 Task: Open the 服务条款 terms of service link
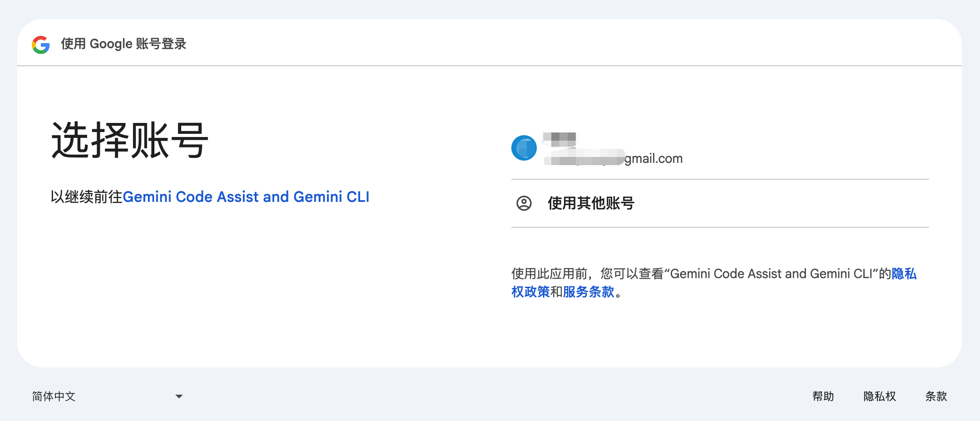[x=589, y=292]
